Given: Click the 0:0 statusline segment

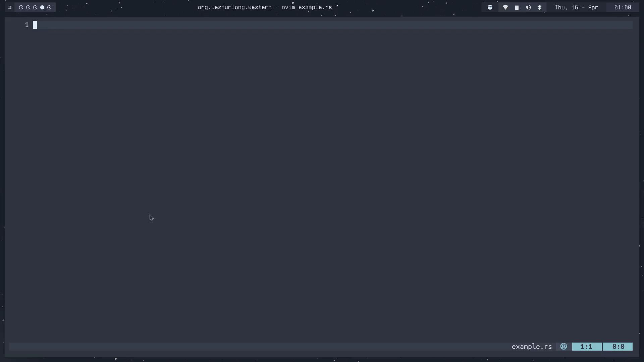Looking at the screenshot, I should [x=618, y=347].
